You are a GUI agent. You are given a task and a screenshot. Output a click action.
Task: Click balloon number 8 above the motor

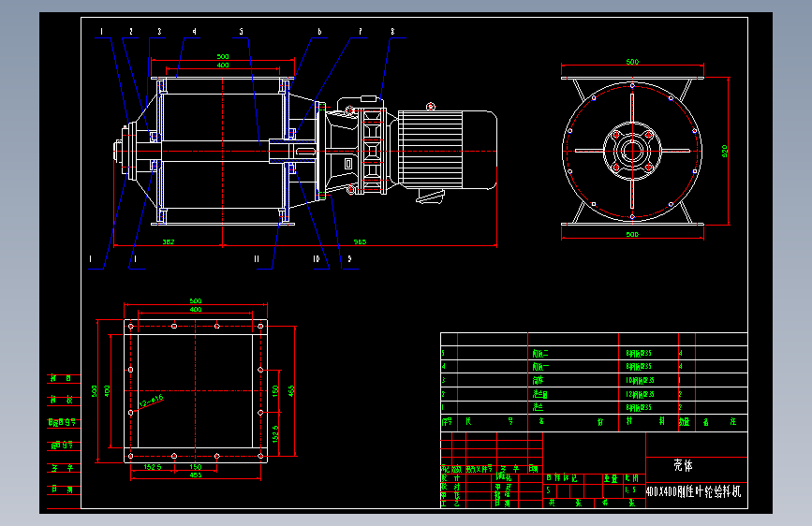[392, 32]
